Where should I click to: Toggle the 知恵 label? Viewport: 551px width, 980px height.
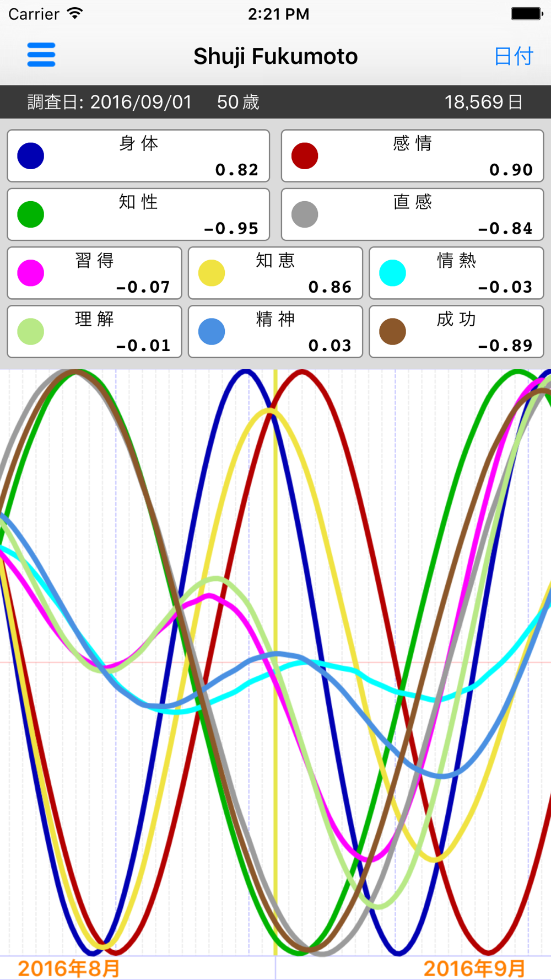[275, 260]
